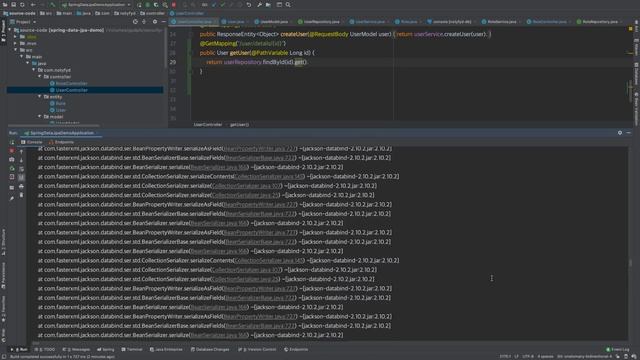Open Project Structure toolbar icon
This screenshot has height=360, width=640.
[x=268, y=5]
